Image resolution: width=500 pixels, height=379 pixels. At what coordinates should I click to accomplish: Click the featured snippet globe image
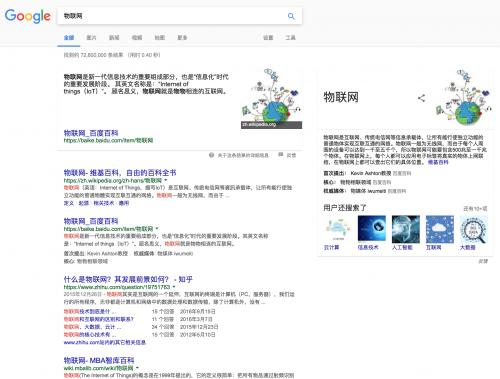271,99
